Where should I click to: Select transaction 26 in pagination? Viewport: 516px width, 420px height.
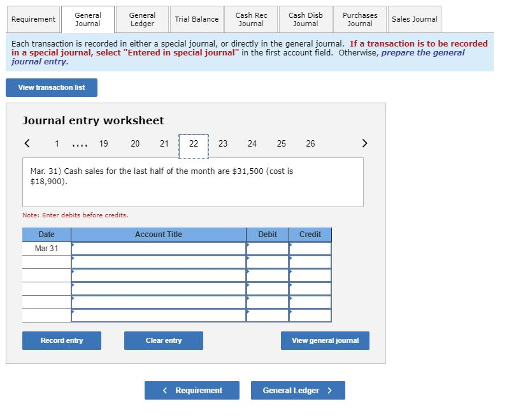click(310, 144)
